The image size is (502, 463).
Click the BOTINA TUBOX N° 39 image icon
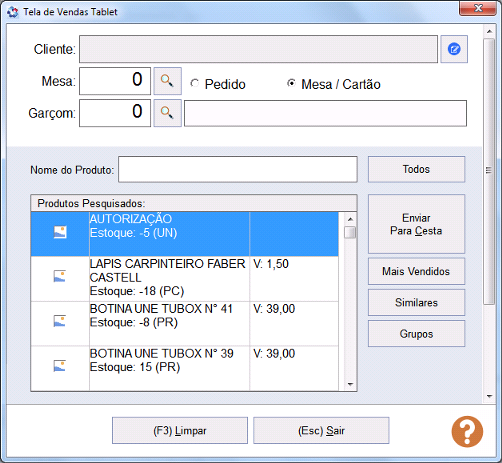click(x=60, y=366)
